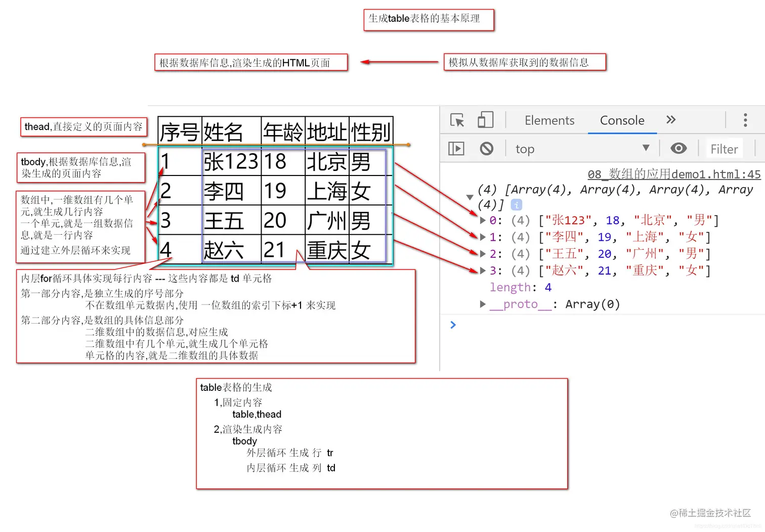Expand array entry 0 containing 张123
The width and height of the screenshot is (765, 532).
pyautogui.click(x=482, y=220)
